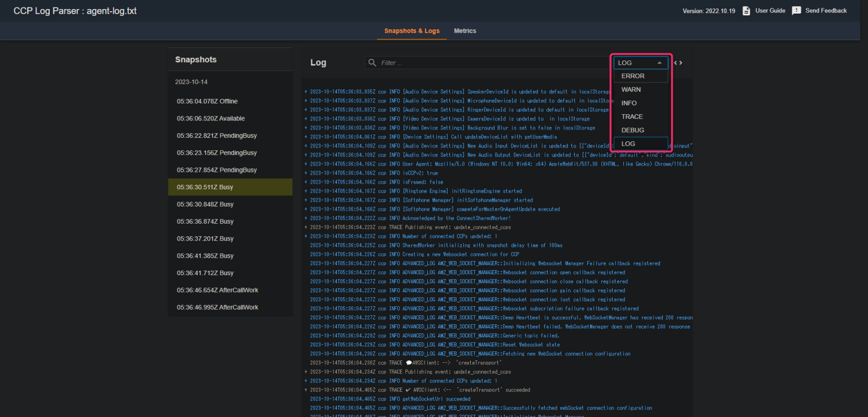Type in the Filter input field
Screen dimensions: 868x417
pos(497,62)
